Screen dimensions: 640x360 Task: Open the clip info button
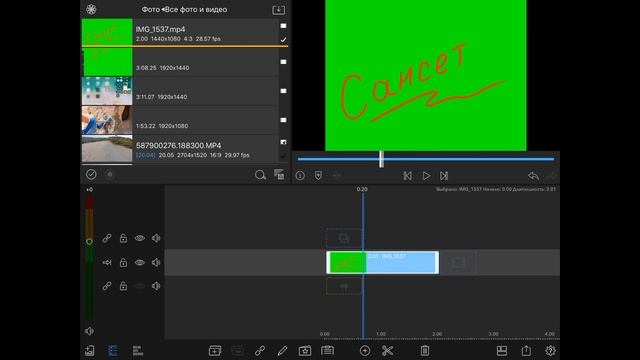tap(300, 176)
